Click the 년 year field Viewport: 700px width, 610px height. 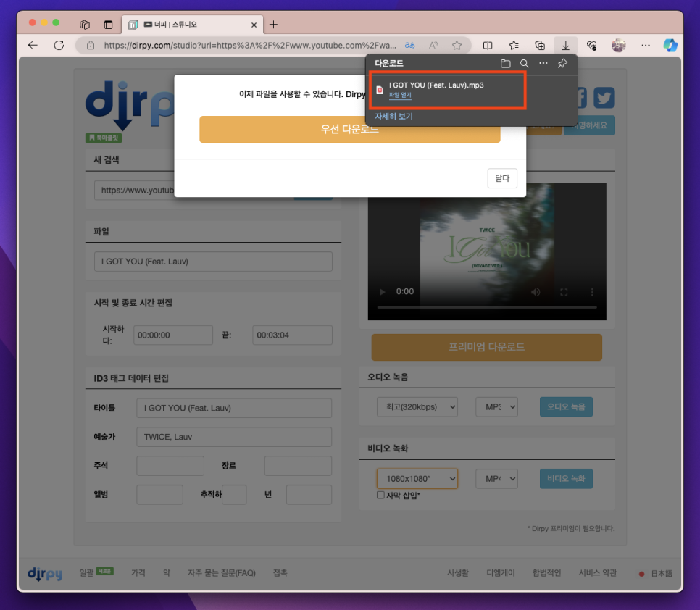coord(309,494)
